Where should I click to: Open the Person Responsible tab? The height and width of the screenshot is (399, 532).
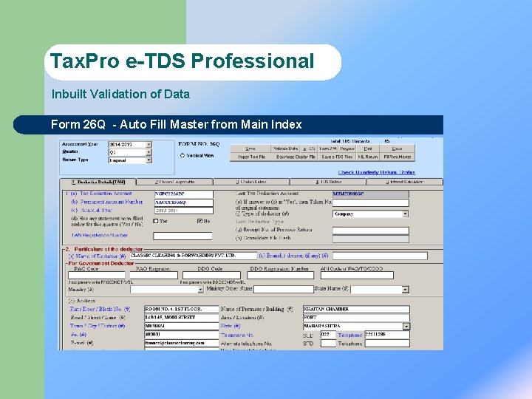pos(174,183)
